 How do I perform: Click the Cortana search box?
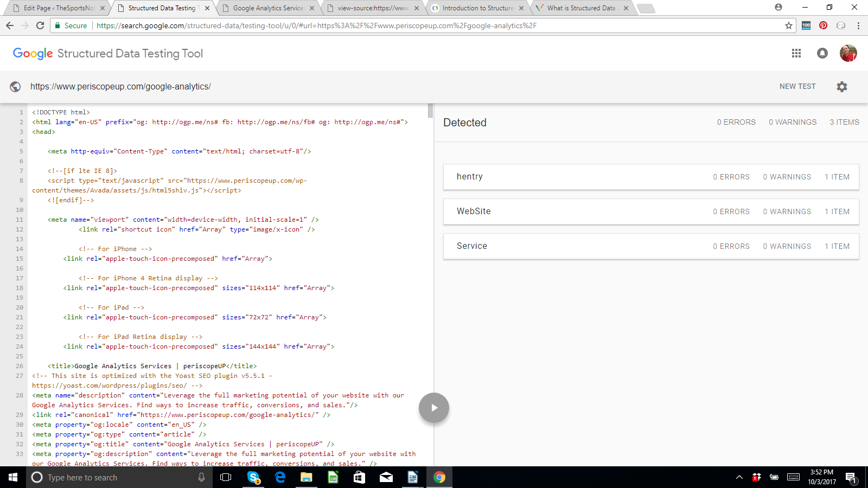[x=119, y=477]
